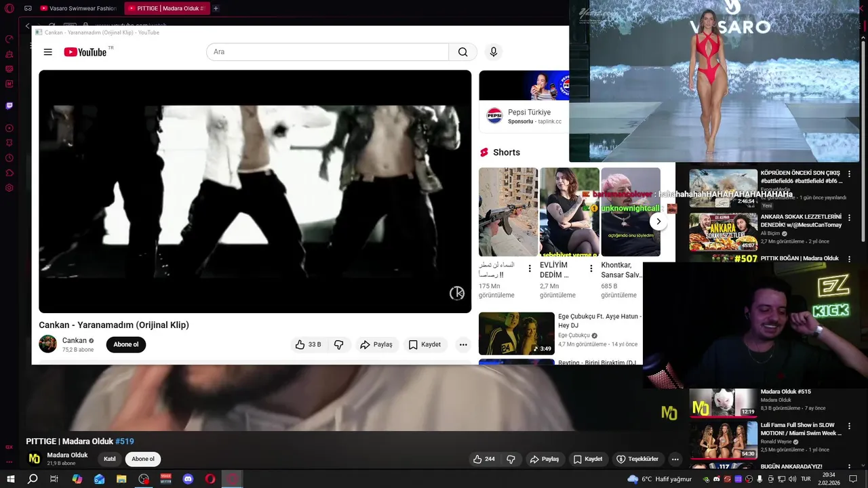
Task: Open Twitch in the Opera sidebar
Action: pyautogui.click(x=9, y=106)
